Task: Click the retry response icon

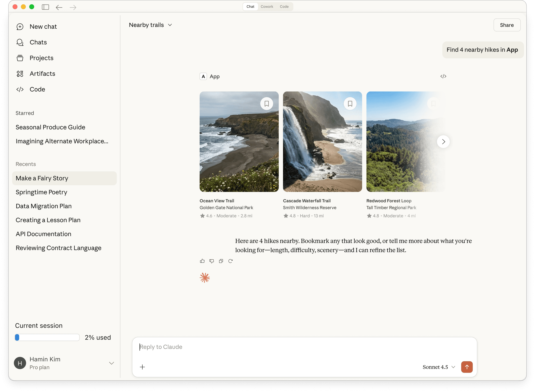Action: 230,261
